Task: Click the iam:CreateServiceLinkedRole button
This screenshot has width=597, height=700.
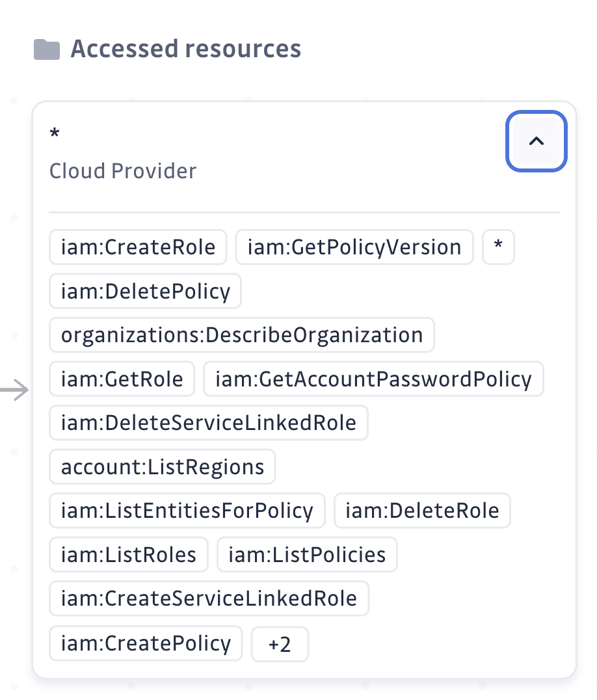Action: click(209, 599)
